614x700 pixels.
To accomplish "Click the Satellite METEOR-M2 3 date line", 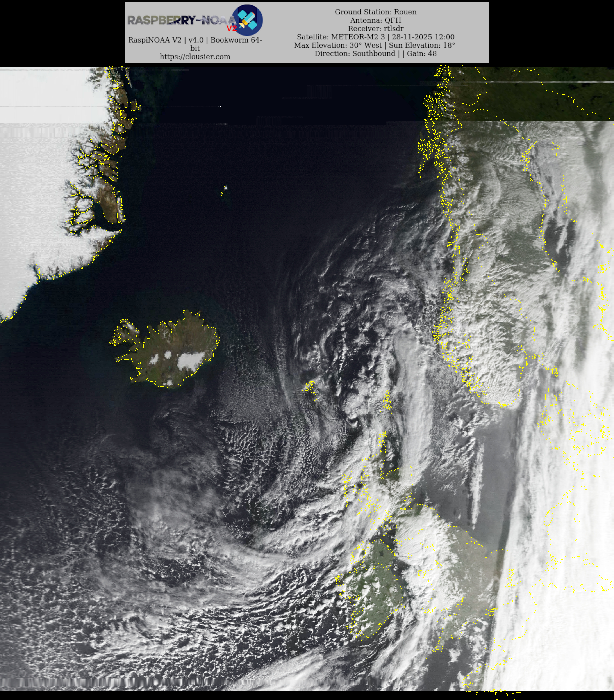I will click(x=375, y=37).
